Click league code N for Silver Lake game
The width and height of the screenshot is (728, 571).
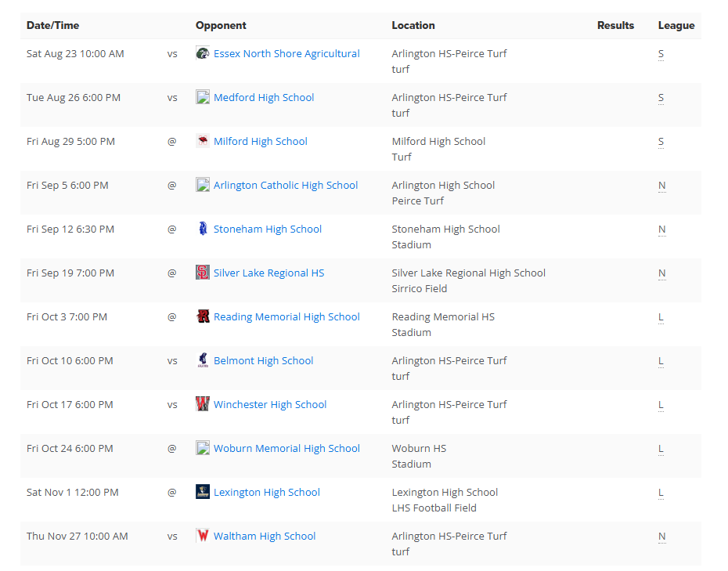click(662, 273)
